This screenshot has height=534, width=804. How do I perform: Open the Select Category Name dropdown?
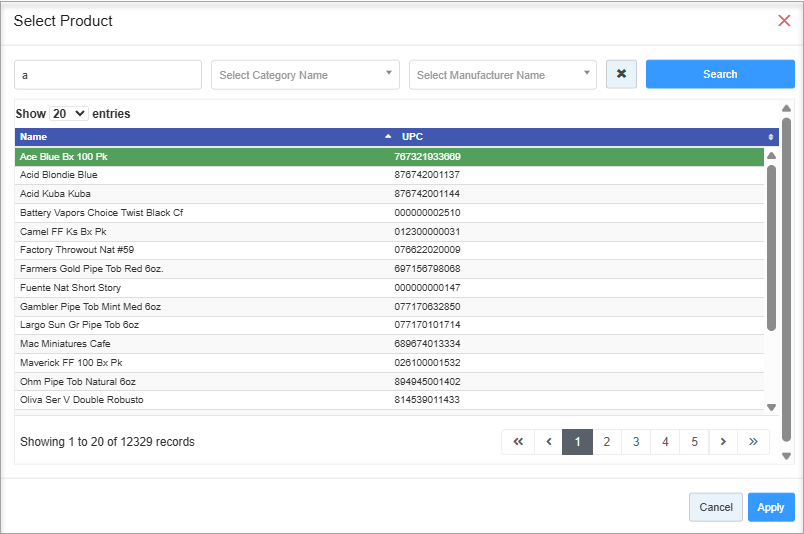coord(305,75)
